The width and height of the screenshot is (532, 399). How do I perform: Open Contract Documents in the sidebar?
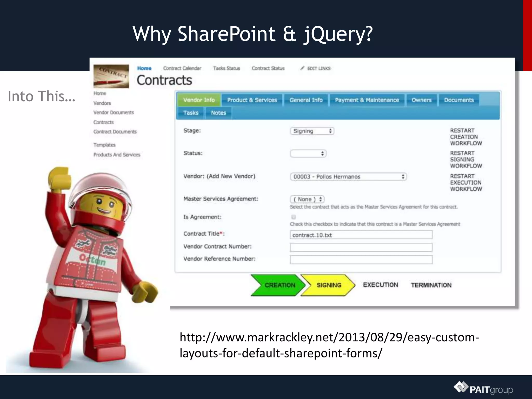115,132
